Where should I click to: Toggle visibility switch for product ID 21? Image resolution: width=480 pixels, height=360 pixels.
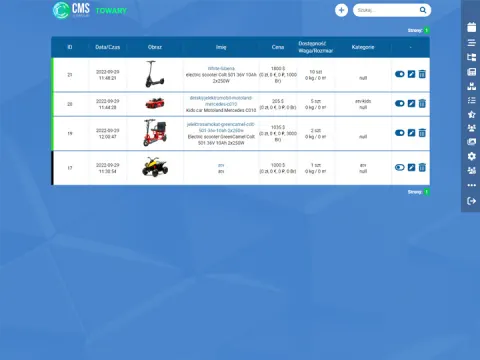tap(399, 74)
